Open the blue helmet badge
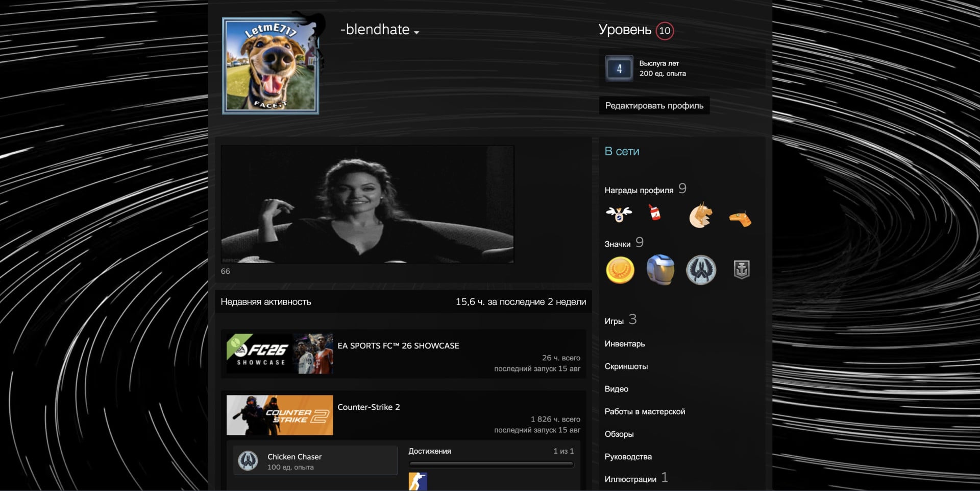Viewport: 980px width, 491px height. click(660, 270)
